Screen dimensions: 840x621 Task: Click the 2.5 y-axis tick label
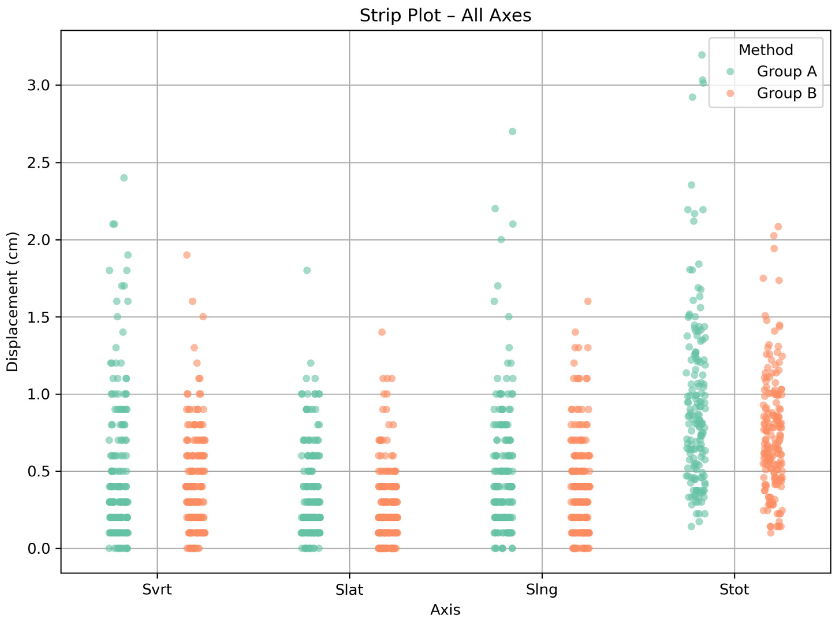39,163
